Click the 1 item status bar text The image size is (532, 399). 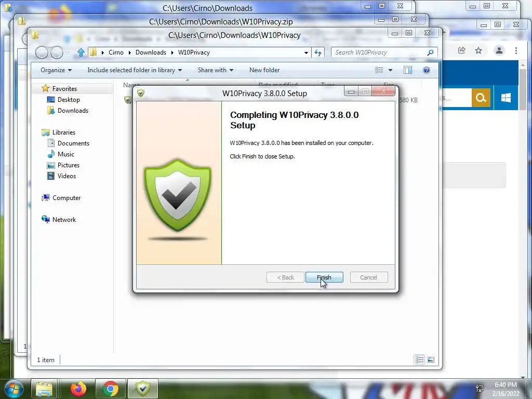[46, 360]
